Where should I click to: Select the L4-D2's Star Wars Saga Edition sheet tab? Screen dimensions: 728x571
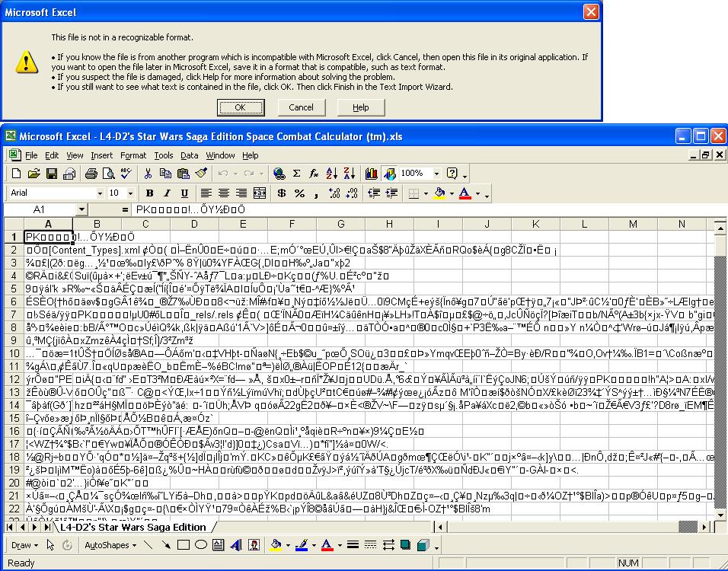click(133, 528)
